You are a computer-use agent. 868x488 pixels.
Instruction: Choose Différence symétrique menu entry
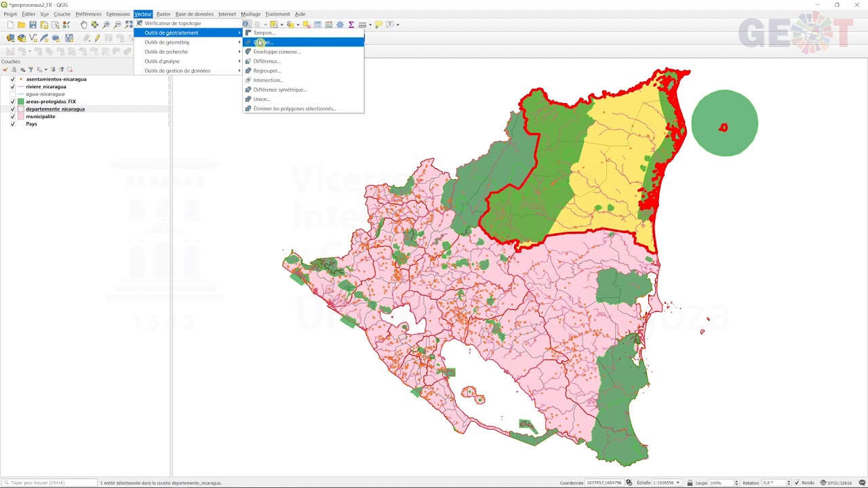click(x=303, y=89)
